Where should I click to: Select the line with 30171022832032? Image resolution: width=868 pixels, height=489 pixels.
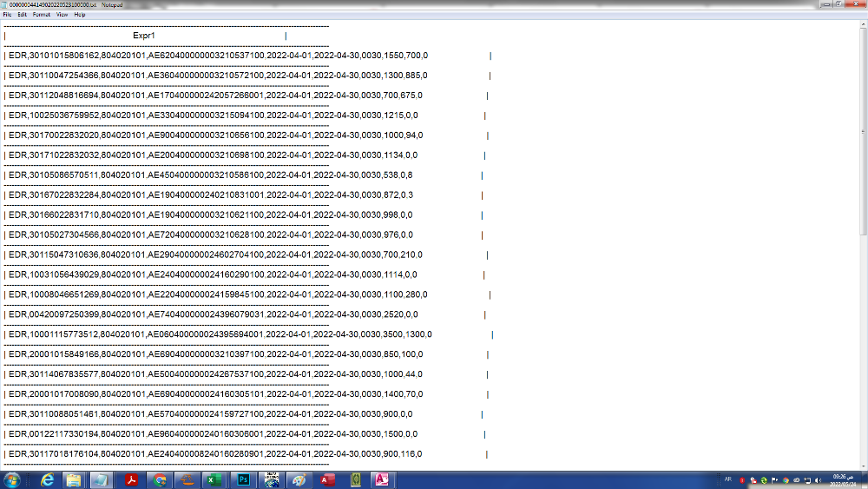click(214, 155)
